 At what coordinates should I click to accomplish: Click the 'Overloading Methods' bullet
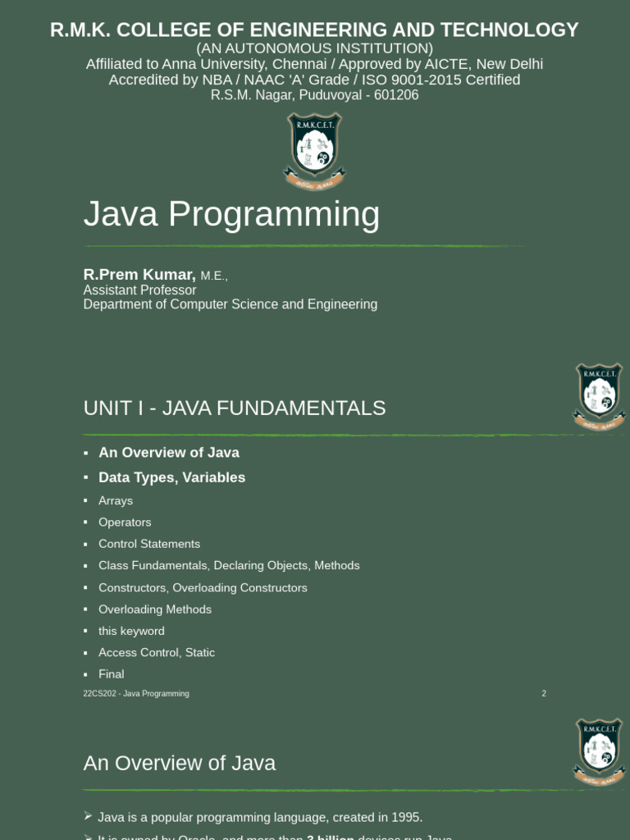click(x=155, y=609)
